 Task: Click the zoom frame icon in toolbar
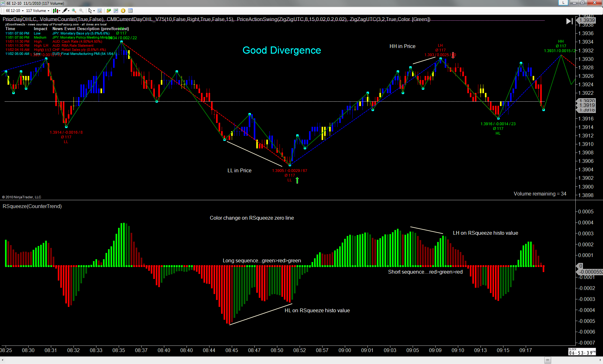[x=100, y=11]
